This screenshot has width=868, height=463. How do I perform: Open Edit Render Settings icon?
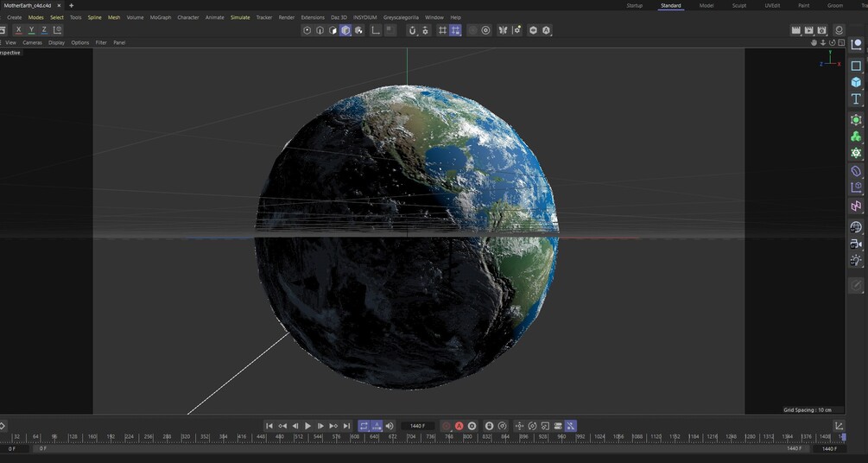pos(822,30)
